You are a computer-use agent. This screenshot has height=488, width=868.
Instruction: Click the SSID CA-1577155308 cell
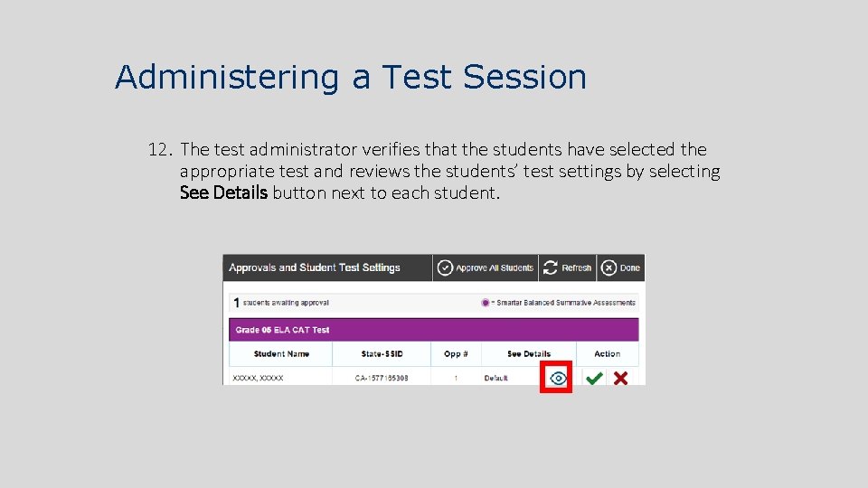pyautogui.click(x=382, y=379)
